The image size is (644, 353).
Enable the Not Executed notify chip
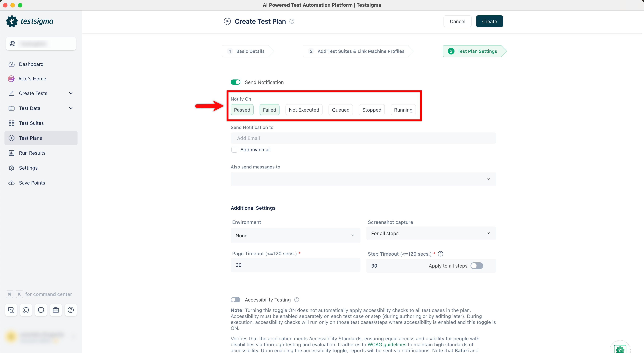pos(304,110)
